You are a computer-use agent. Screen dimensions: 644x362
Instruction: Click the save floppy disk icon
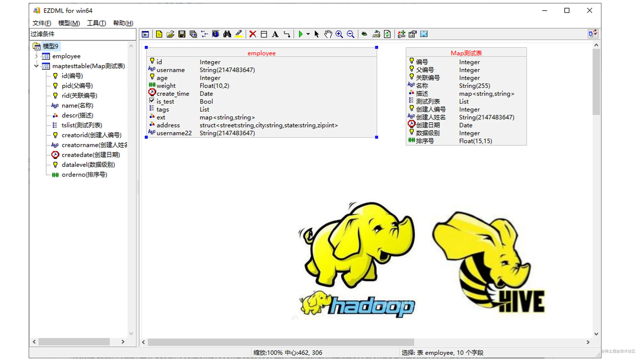[182, 34]
